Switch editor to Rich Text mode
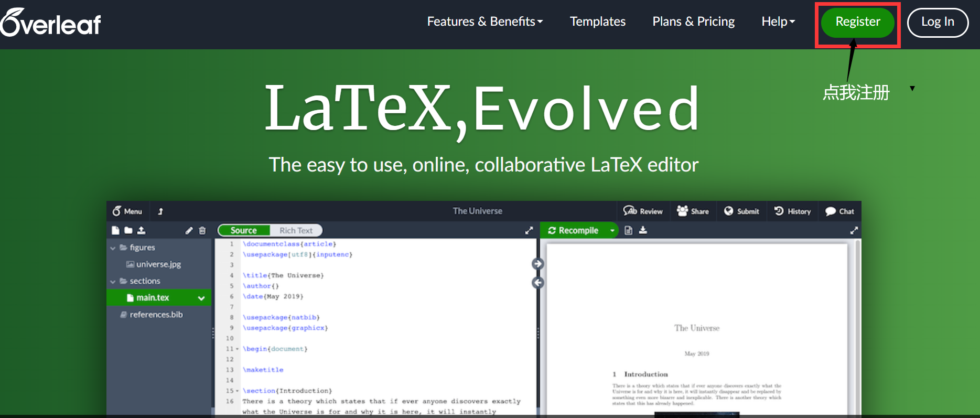Viewport: 980px width, 418px height. point(296,230)
